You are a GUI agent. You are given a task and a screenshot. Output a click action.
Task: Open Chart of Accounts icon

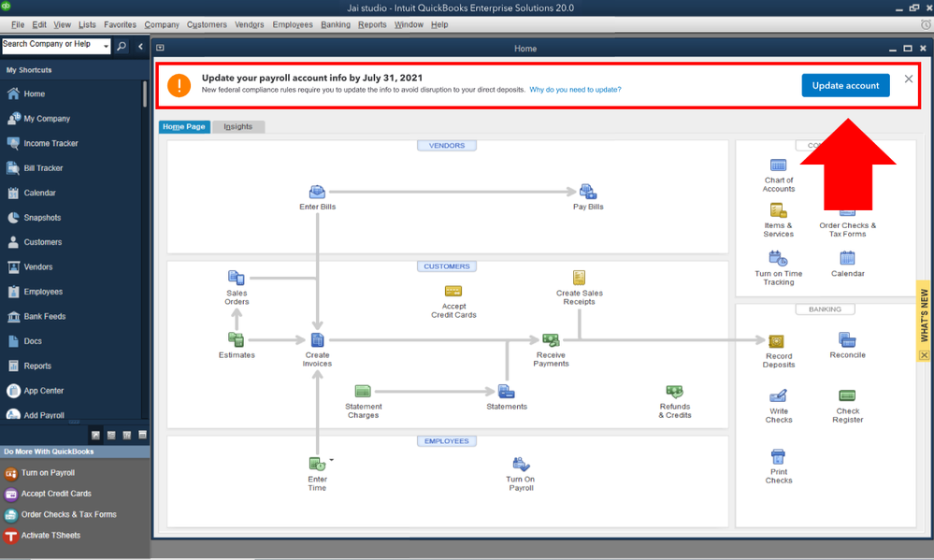[x=778, y=165]
